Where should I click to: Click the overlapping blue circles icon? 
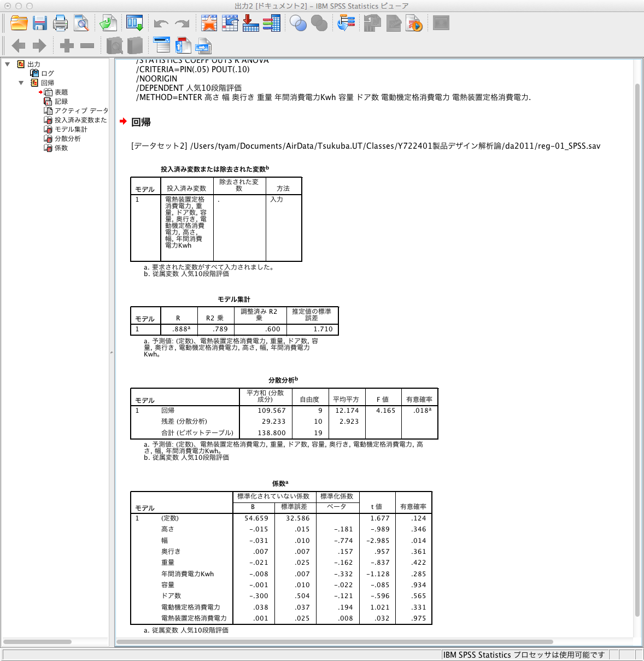pos(298,23)
